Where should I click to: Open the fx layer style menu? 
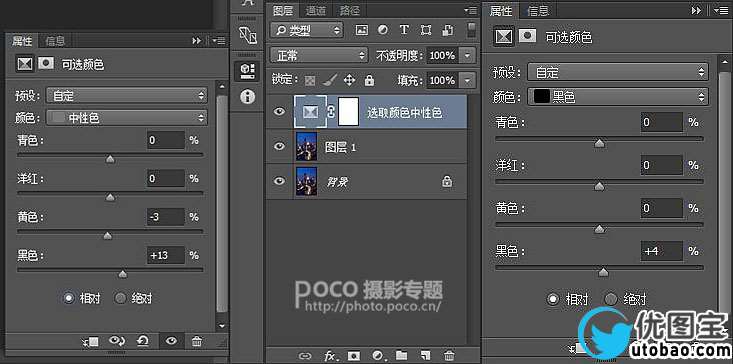pos(331,356)
